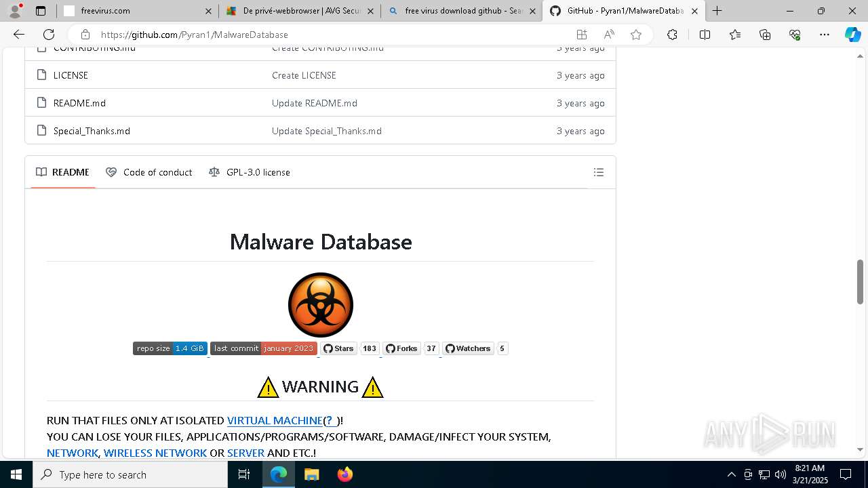The height and width of the screenshot is (488, 868).
Task: Select the Code of conduct tab
Action: click(x=149, y=172)
